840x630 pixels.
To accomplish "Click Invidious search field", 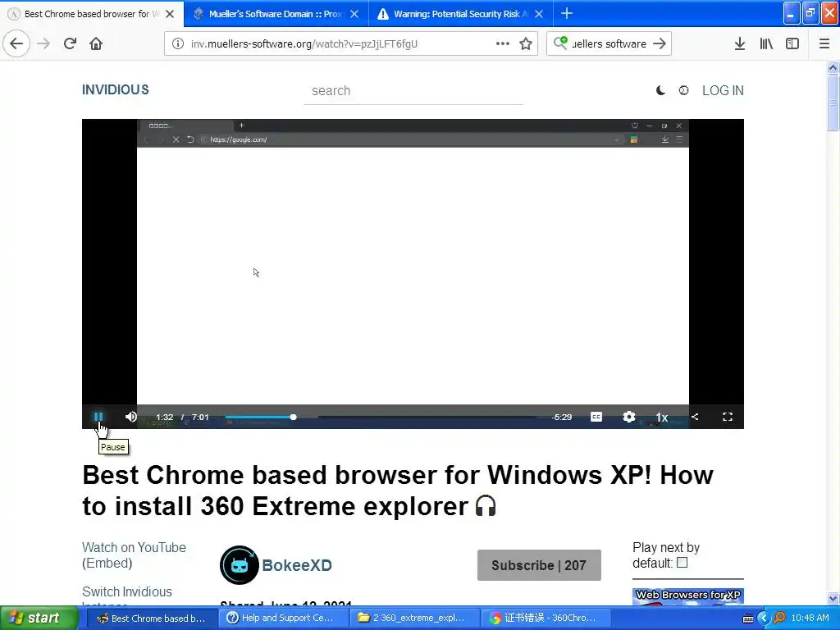I will [x=413, y=90].
